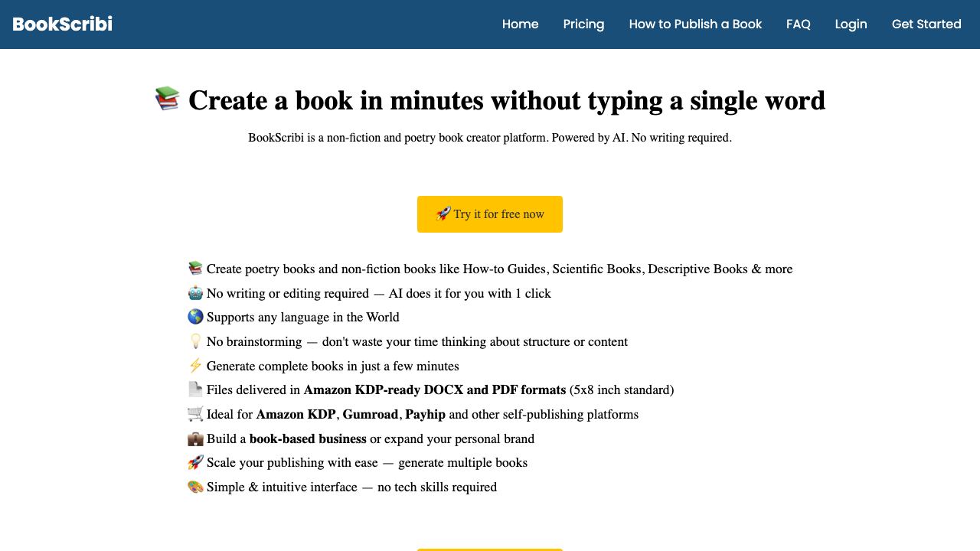The image size is (980, 551).
Task: Click the bold text Amazon KDP-ready DOCX and PDF formats
Action: [435, 390]
